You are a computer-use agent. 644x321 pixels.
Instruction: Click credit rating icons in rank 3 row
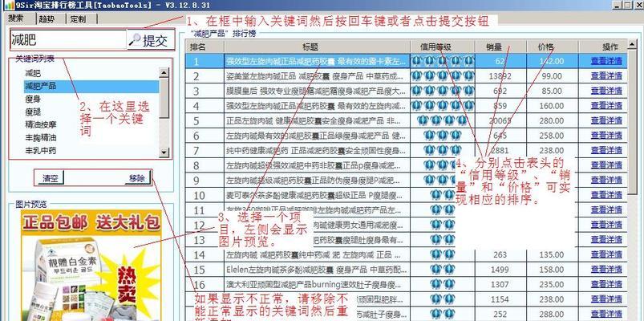coord(443,91)
